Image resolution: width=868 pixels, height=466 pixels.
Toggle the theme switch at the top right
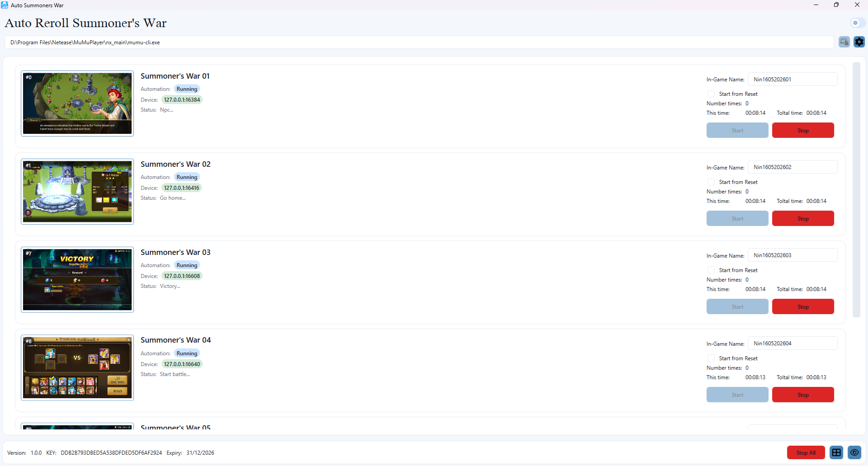[x=857, y=23]
